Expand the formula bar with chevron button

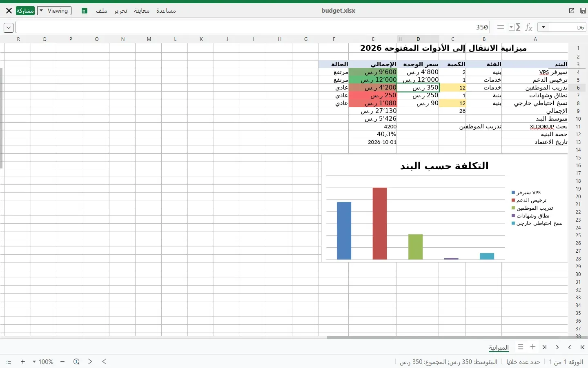coord(9,27)
